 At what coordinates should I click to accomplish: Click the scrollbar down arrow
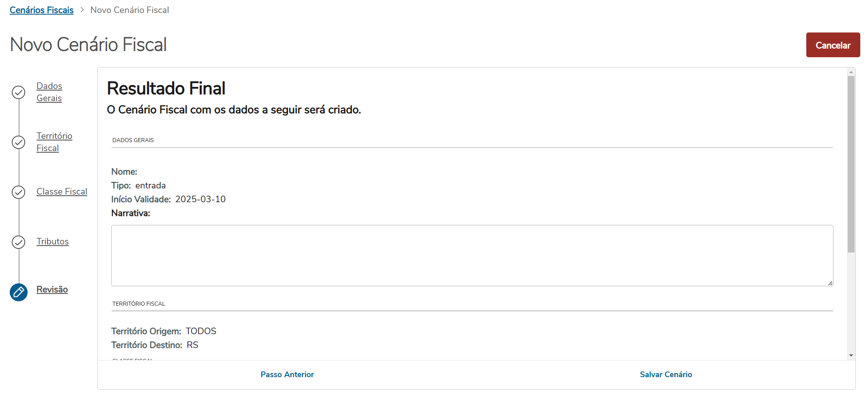pyautogui.click(x=851, y=356)
